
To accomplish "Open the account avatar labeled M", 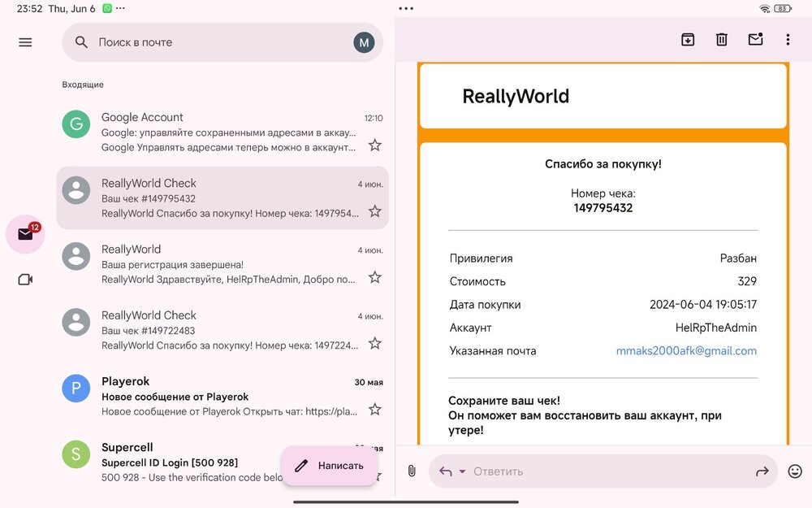I will [x=364, y=42].
